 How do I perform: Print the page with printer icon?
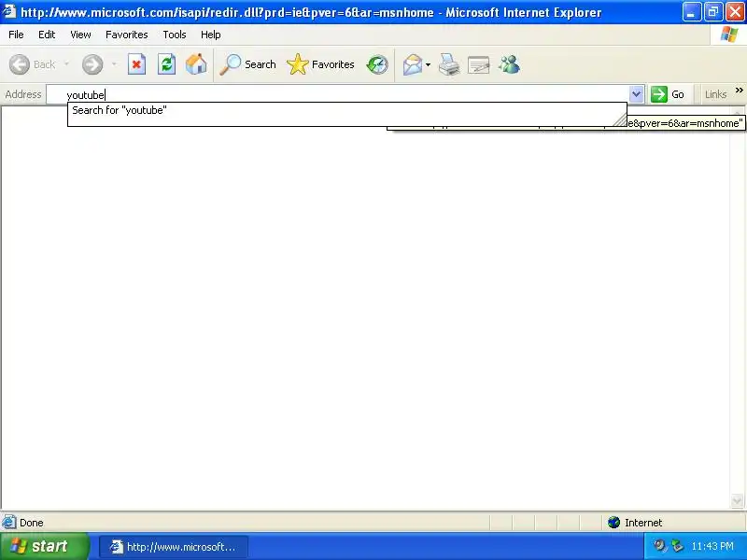point(449,64)
